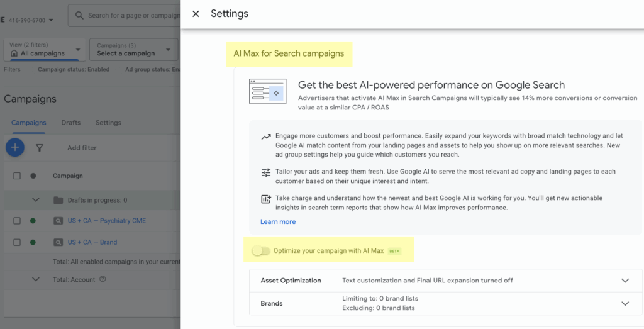Image resolution: width=644 pixels, height=329 pixels.
Task: Open the US + CA – Brand campaign
Action: click(92, 242)
